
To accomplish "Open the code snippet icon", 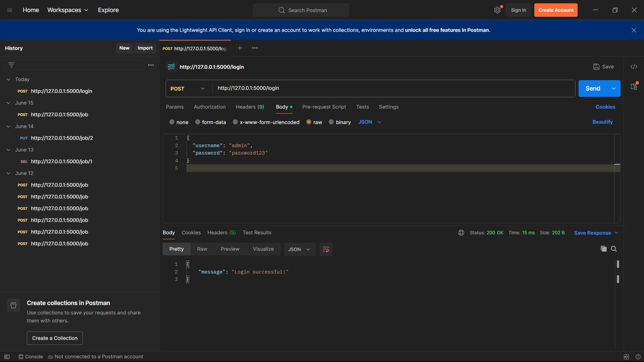I will point(634,67).
